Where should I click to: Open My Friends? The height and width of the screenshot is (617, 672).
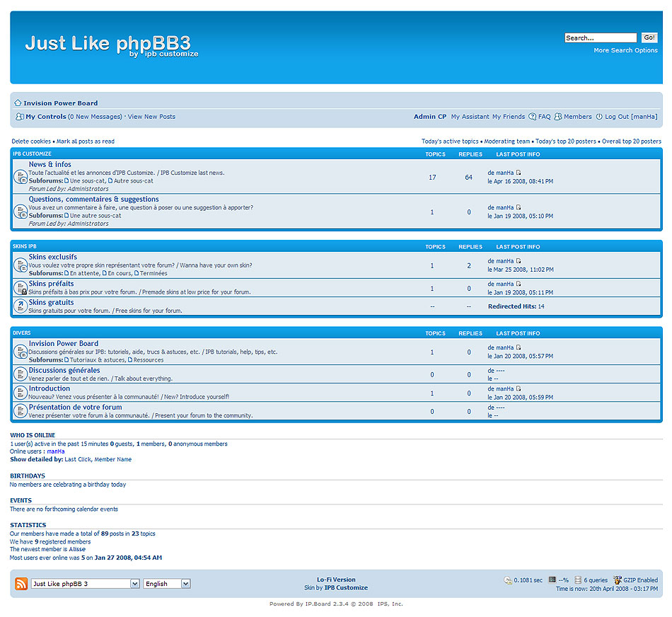[x=509, y=117]
